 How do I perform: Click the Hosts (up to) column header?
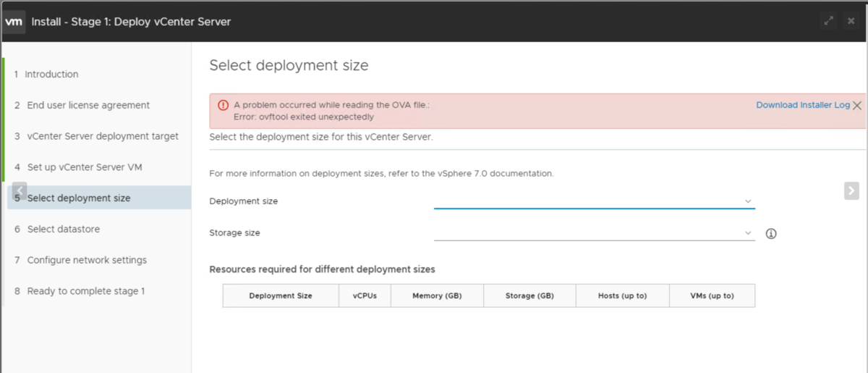click(622, 296)
